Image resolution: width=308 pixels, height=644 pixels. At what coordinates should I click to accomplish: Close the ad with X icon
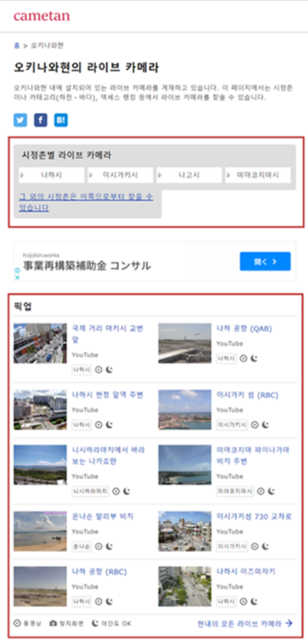pos(17,277)
